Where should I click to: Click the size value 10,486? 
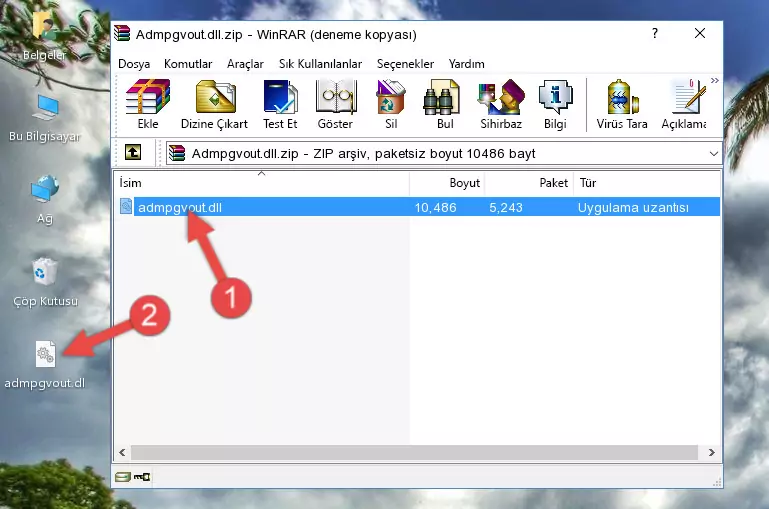[x=436, y=207]
